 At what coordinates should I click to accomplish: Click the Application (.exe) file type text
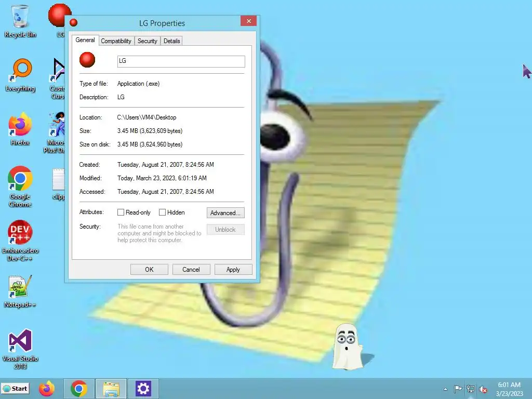138,84
